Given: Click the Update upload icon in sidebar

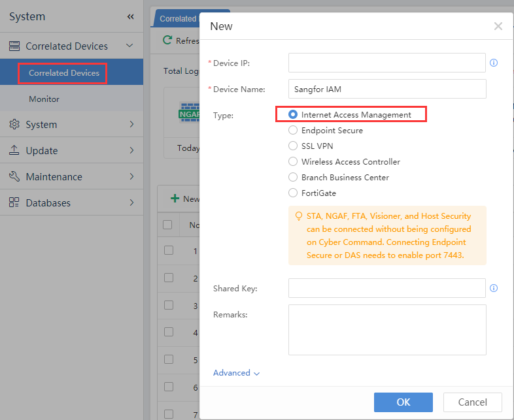Looking at the screenshot, I should 14,150.
